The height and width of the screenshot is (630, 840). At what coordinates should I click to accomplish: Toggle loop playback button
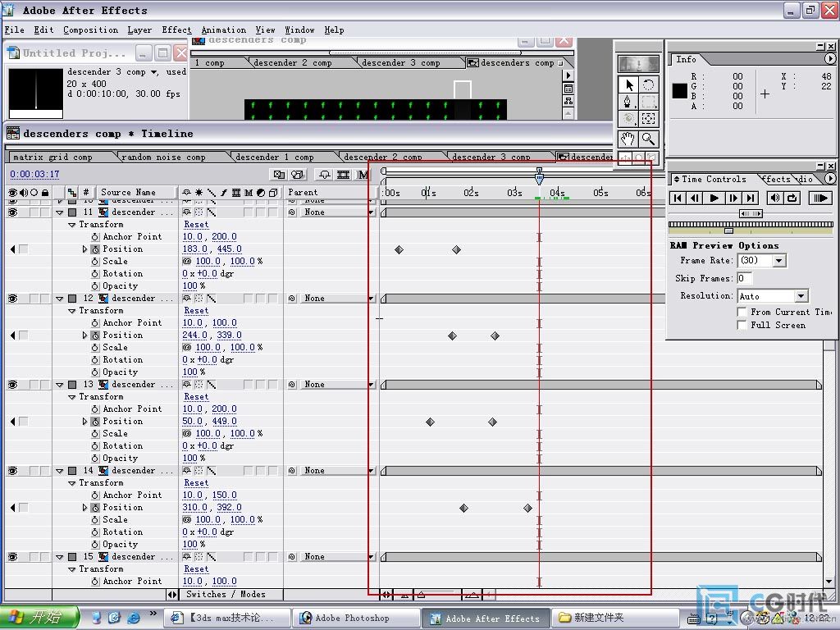792,199
